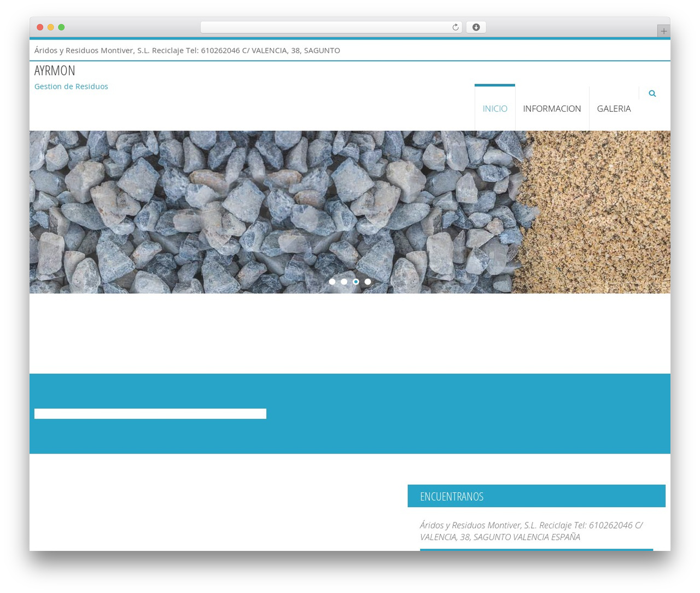Open the INFORMACION menu item
This screenshot has height=593, width=700.
tap(552, 108)
